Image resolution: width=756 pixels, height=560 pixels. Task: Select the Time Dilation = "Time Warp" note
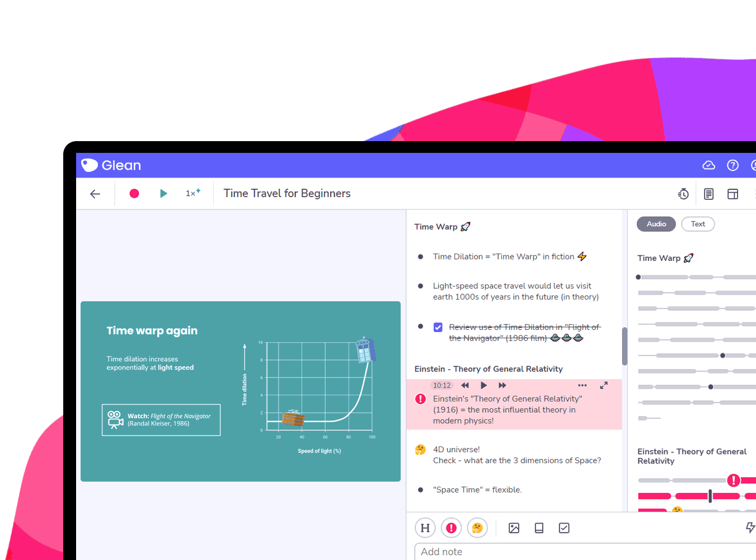510,256
